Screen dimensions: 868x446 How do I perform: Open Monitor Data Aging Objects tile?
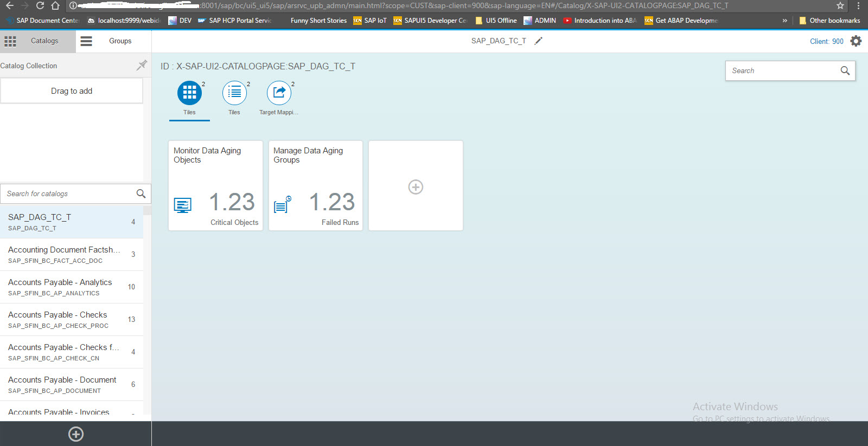(x=215, y=185)
